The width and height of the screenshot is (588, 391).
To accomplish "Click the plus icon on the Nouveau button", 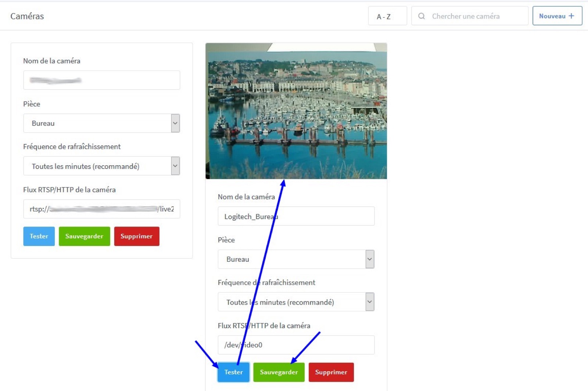I will pyautogui.click(x=571, y=16).
